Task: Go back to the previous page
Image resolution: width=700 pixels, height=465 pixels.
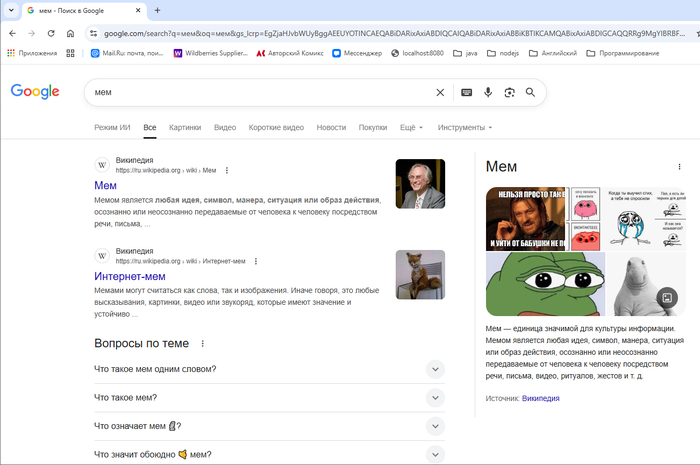Action: [x=12, y=33]
